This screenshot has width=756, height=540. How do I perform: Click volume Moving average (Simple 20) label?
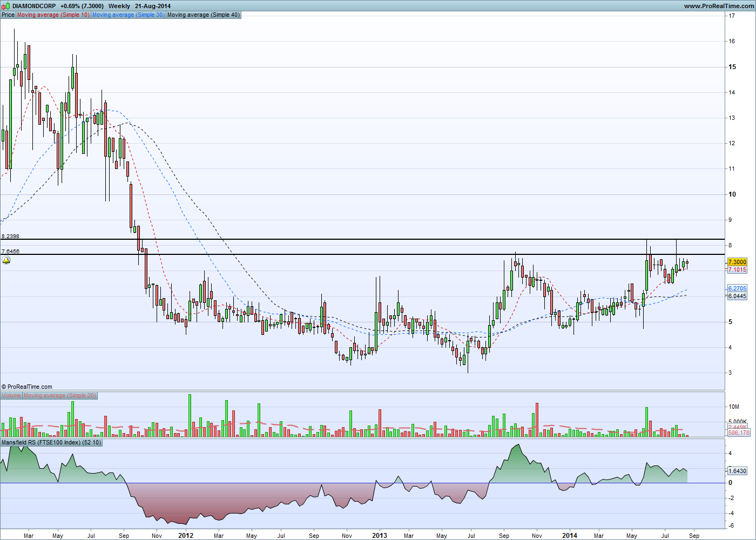pos(60,395)
